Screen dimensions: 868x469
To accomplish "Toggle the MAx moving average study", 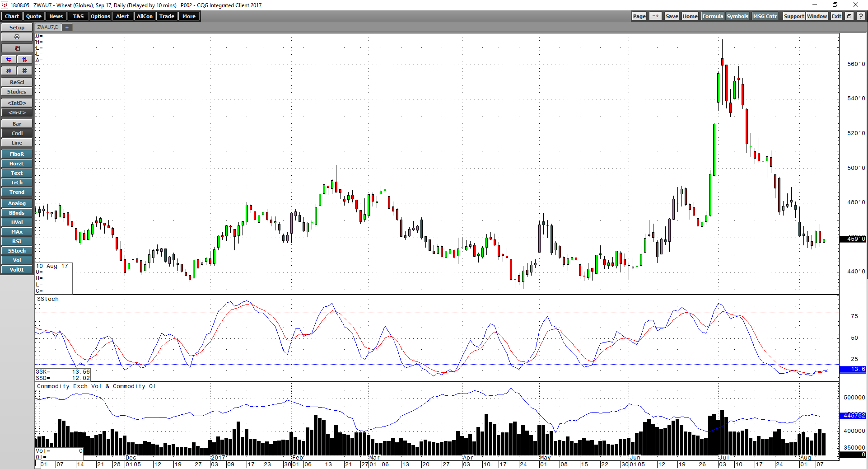I will pos(17,232).
